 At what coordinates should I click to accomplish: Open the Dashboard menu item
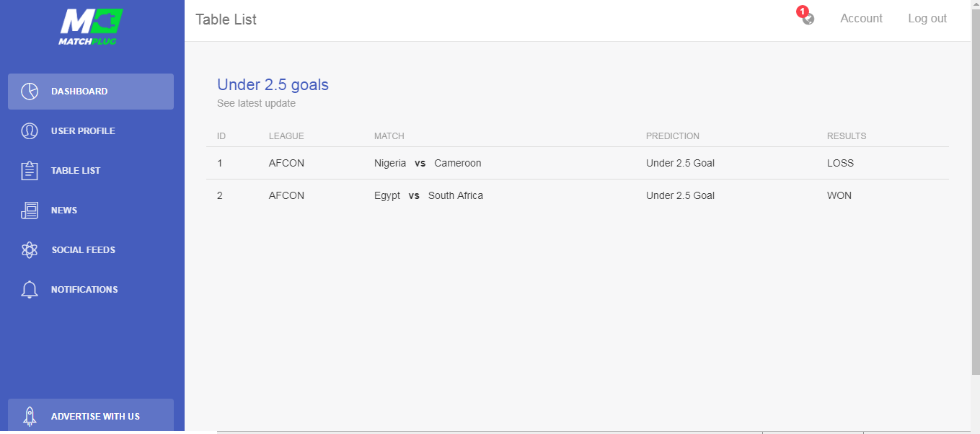click(91, 92)
